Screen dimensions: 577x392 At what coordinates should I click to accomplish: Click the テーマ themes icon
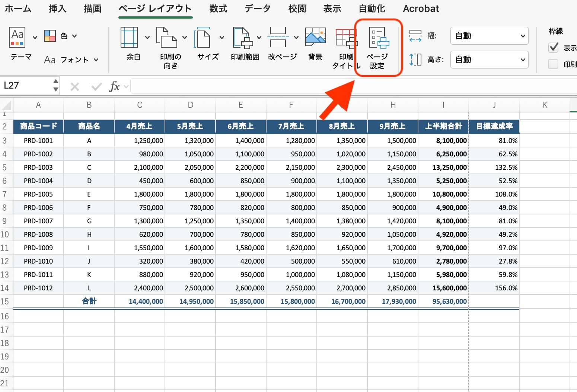click(17, 37)
